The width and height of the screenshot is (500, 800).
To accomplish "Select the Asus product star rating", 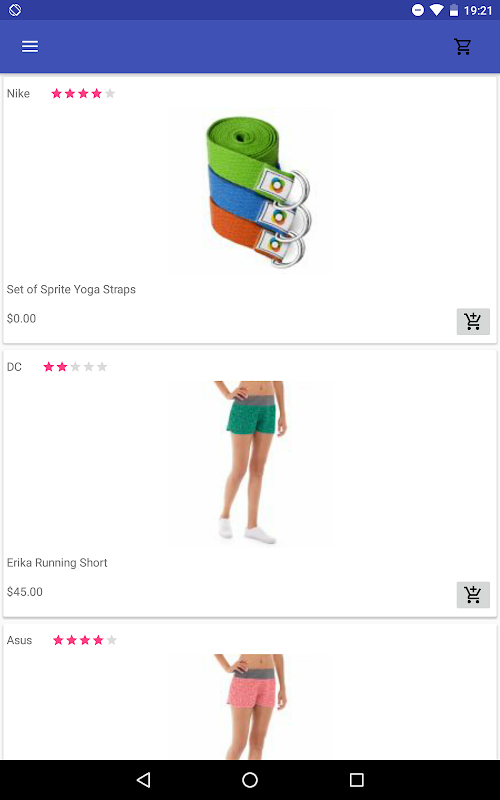I will coord(85,640).
